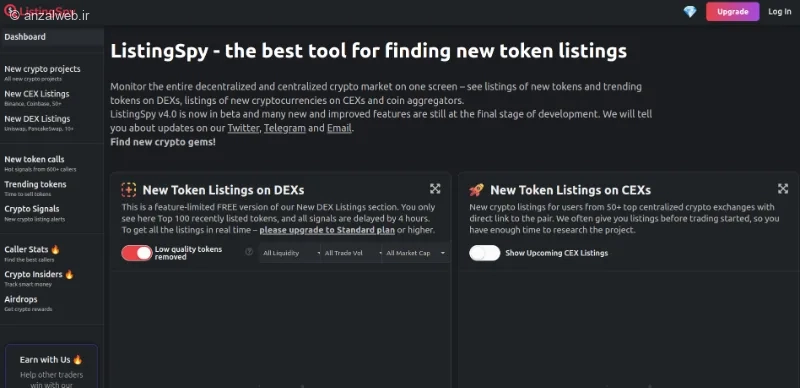
Task: Click the Log In link
Action: (x=780, y=12)
